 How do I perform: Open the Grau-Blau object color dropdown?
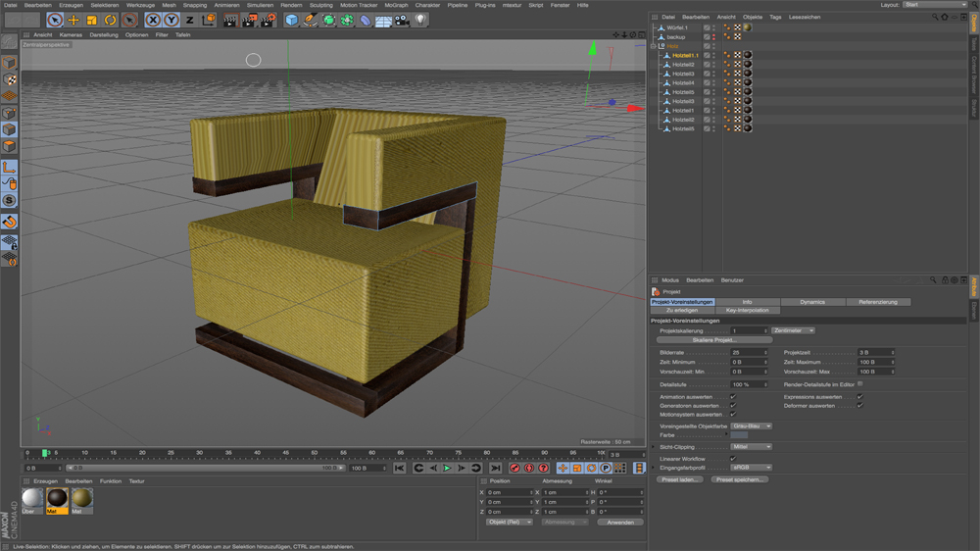pyautogui.click(x=752, y=426)
